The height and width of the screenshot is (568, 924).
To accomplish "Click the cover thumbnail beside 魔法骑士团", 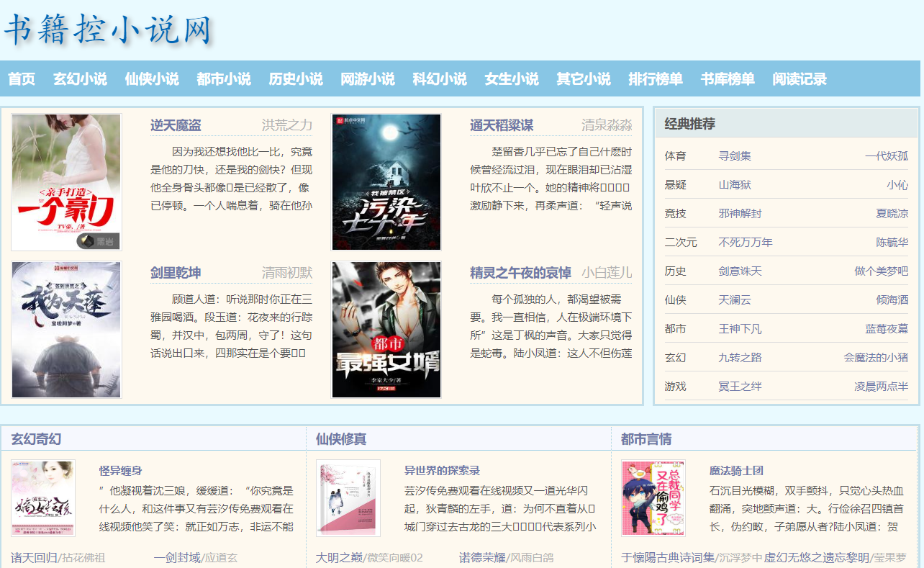I will pos(653,498).
